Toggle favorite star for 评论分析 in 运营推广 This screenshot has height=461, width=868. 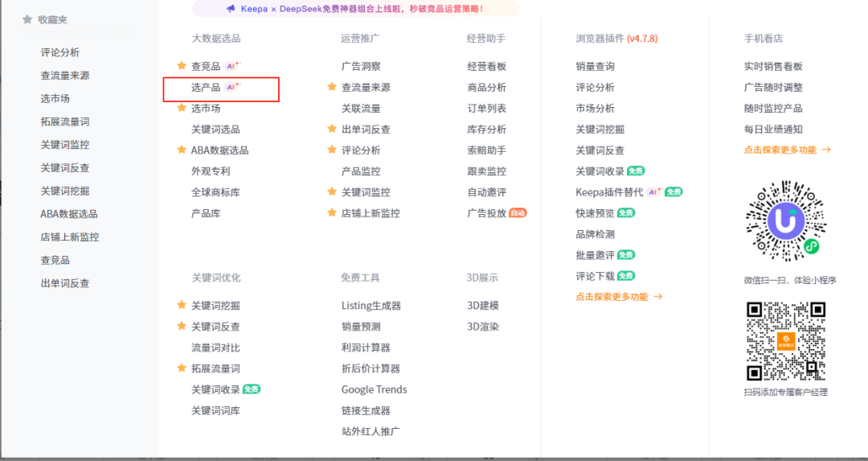[x=332, y=150]
